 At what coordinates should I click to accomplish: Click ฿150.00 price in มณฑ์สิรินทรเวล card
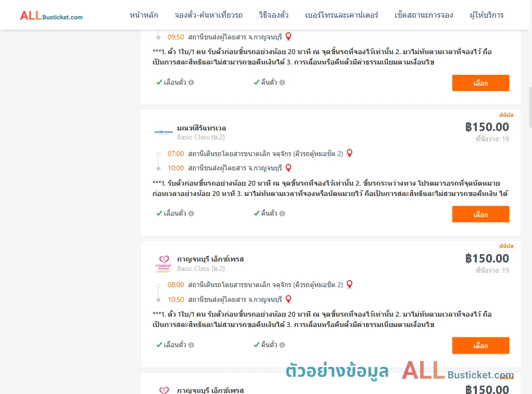pyautogui.click(x=487, y=127)
